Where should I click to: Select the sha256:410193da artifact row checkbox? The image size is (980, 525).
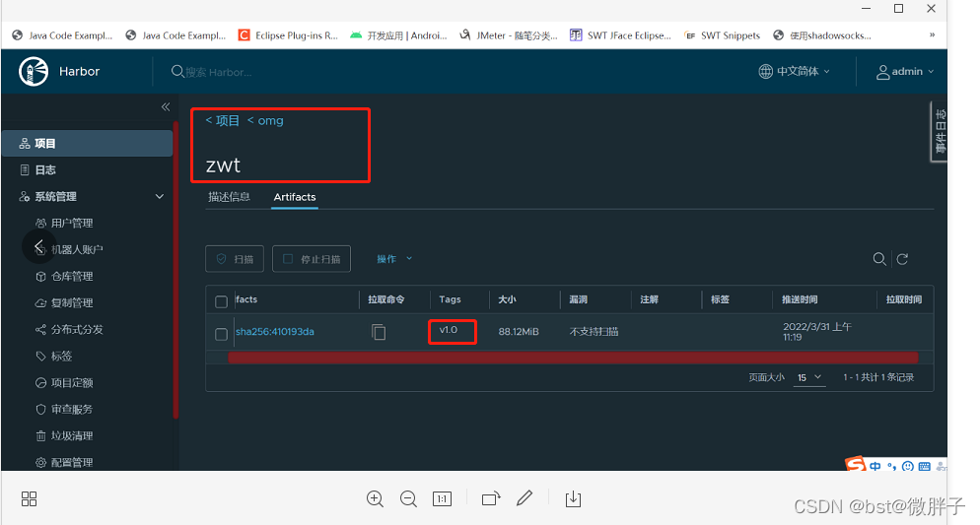221,334
